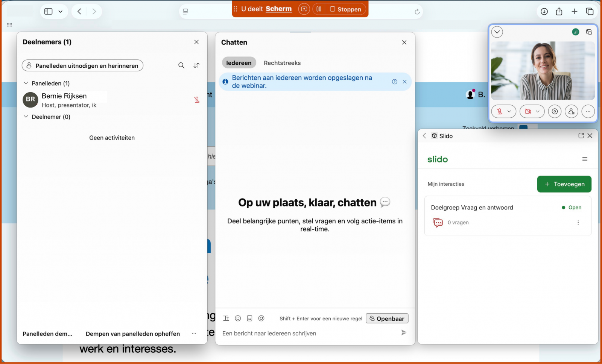The height and width of the screenshot is (364, 602).
Task: Toggle mute for Bernie Rijksen
Action: [197, 100]
